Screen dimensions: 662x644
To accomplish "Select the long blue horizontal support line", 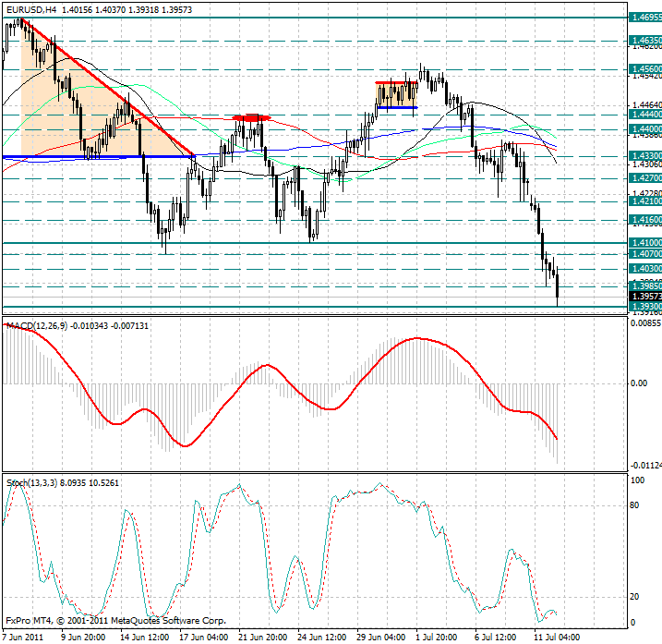I will click(x=92, y=157).
